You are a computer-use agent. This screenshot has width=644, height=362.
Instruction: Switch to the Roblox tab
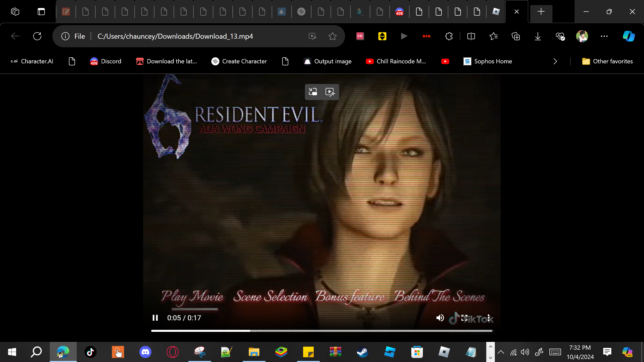click(x=496, y=12)
